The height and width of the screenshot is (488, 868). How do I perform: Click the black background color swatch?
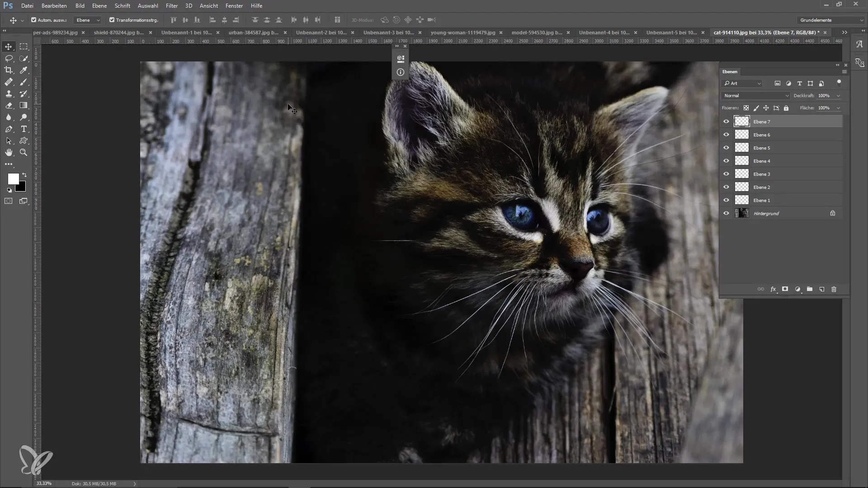pos(22,188)
